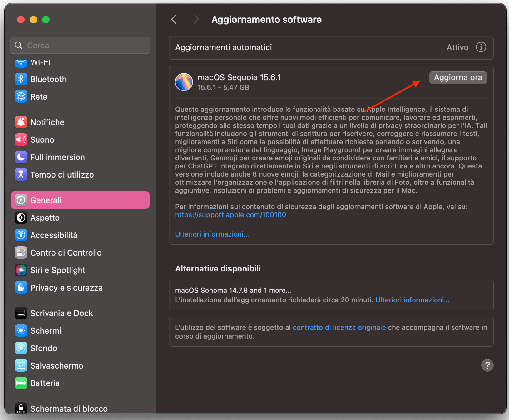Select the Batteria icon in sidebar

[21, 383]
